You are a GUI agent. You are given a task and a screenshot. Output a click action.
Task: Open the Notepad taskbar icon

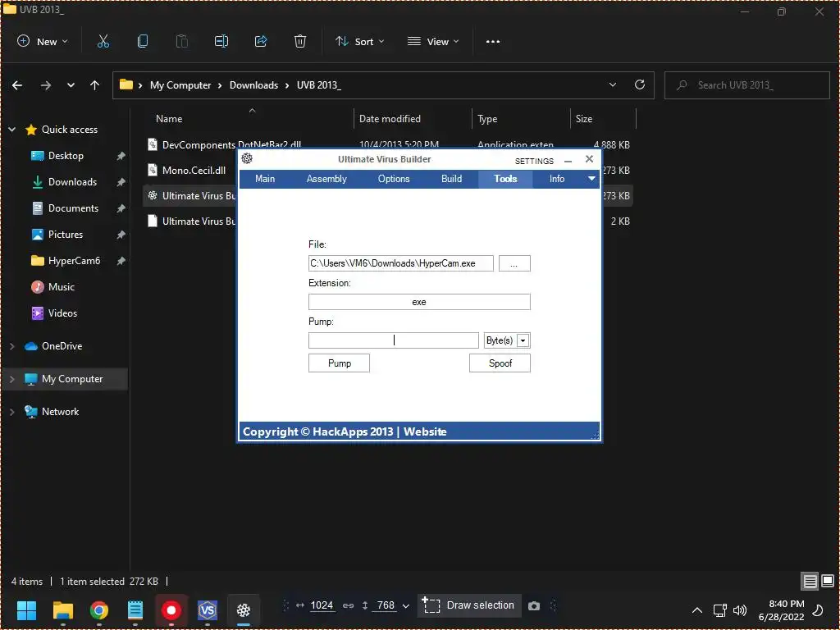135,609
